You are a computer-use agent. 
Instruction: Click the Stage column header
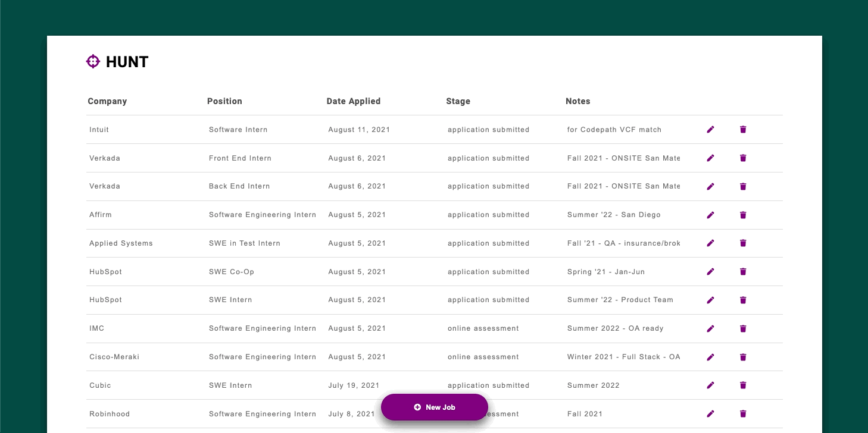coord(458,101)
